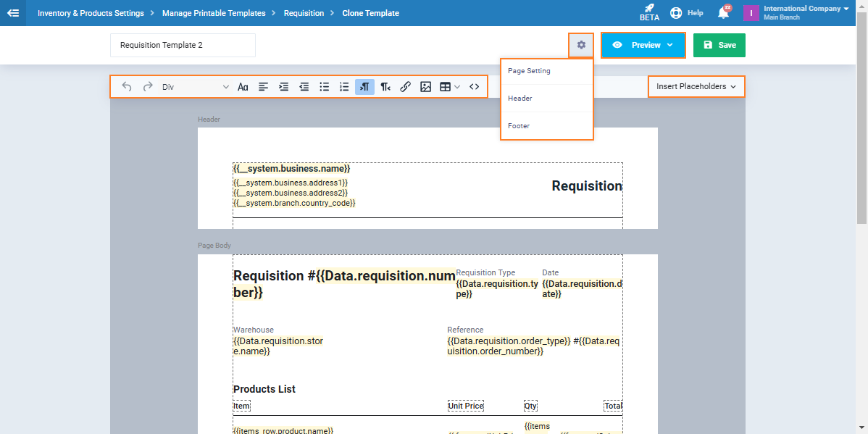The image size is (868, 434).
Task: Click the insert image icon
Action: click(x=426, y=87)
